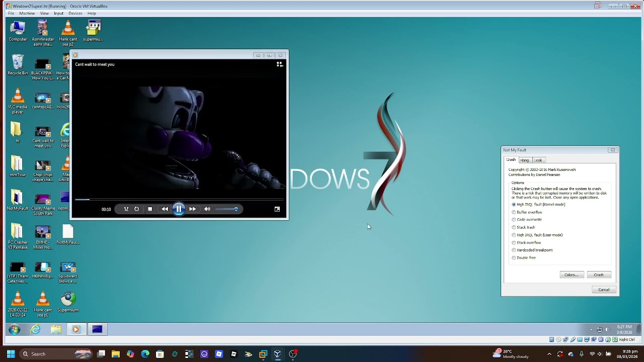
Task: Select High IRQL fault (User-mode) option
Action: (x=537, y=235)
